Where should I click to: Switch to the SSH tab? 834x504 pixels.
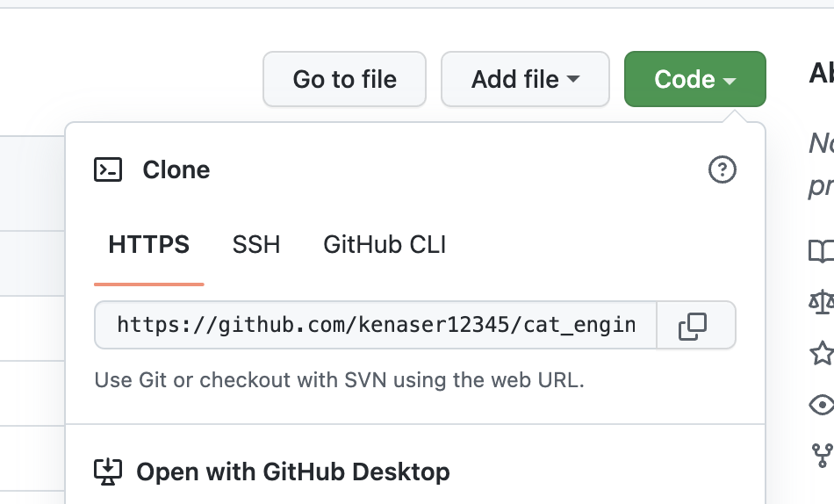[256, 244]
